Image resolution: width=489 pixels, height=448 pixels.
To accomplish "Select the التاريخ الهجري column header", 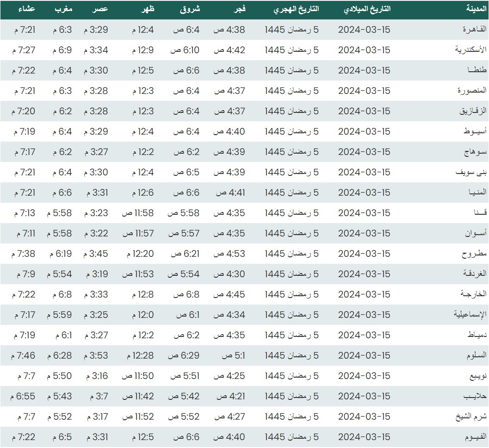I will point(296,9).
